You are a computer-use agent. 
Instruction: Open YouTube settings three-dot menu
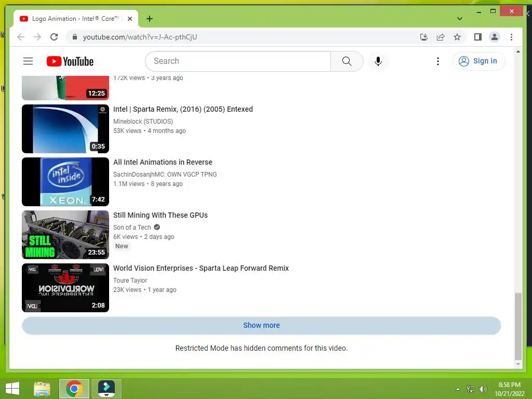point(437,61)
